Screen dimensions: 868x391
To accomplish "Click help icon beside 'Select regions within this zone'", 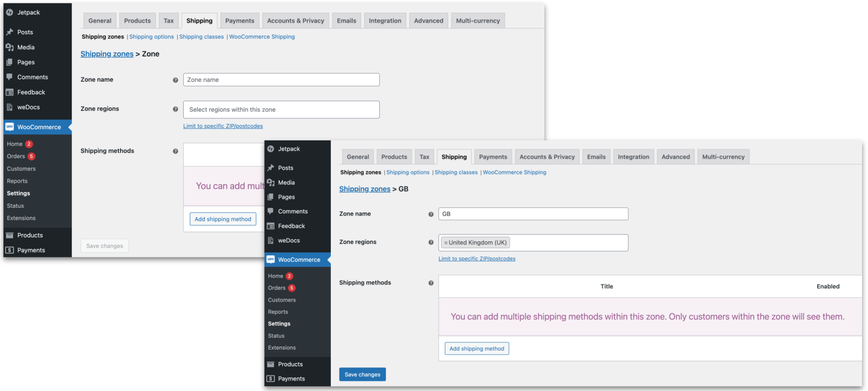I will tap(175, 109).
